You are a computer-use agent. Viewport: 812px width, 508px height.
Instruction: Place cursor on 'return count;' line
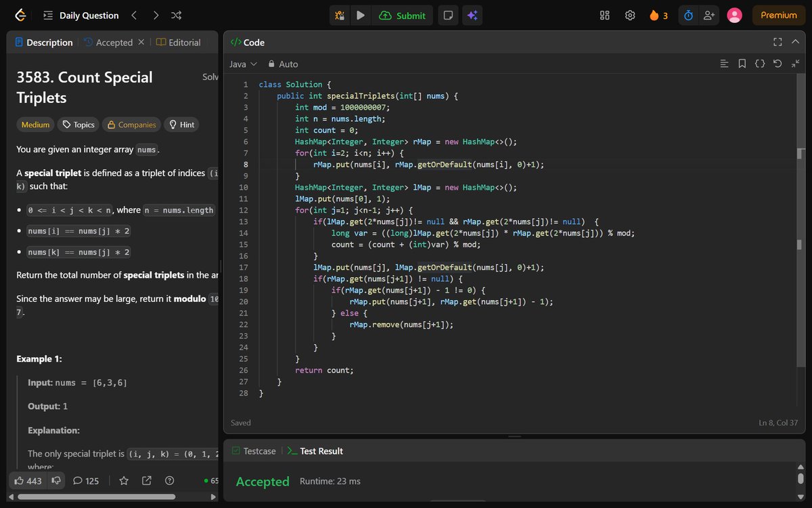(324, 370)
